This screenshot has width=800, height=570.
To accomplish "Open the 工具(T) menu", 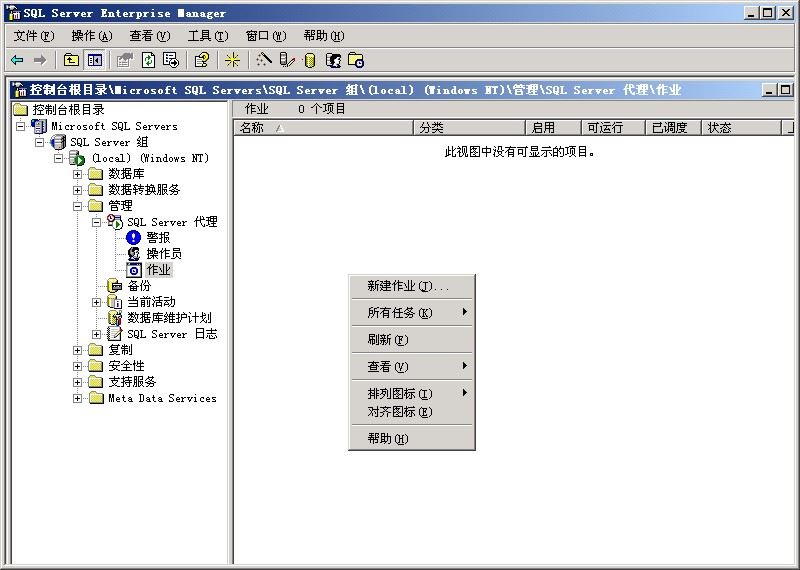I will [208, 36].
